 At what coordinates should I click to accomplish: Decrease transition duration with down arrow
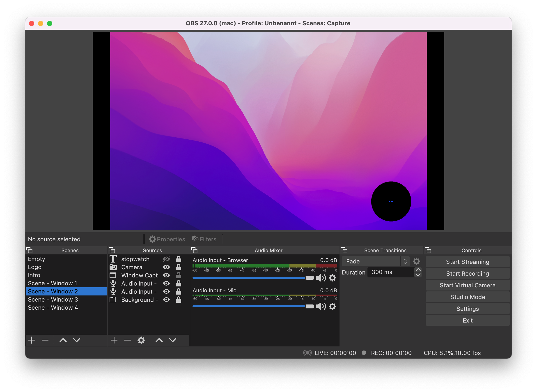point(418,275)
